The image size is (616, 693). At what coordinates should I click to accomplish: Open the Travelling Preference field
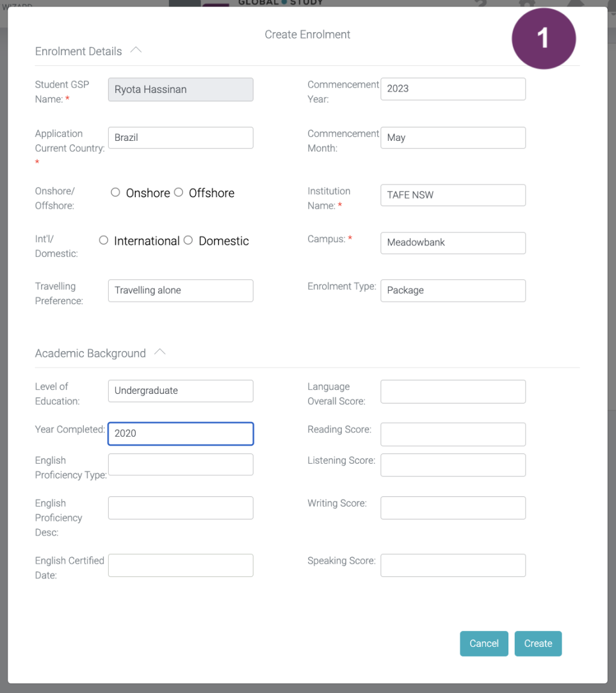[x=181, y=290]
